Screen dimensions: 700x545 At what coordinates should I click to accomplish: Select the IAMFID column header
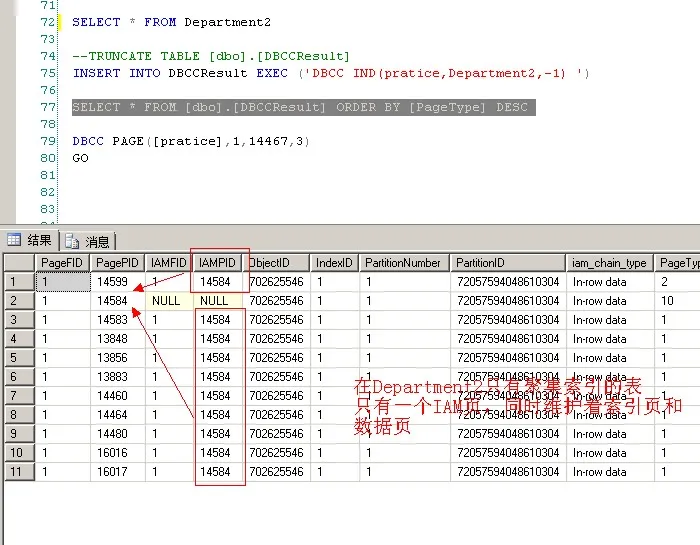169,263
